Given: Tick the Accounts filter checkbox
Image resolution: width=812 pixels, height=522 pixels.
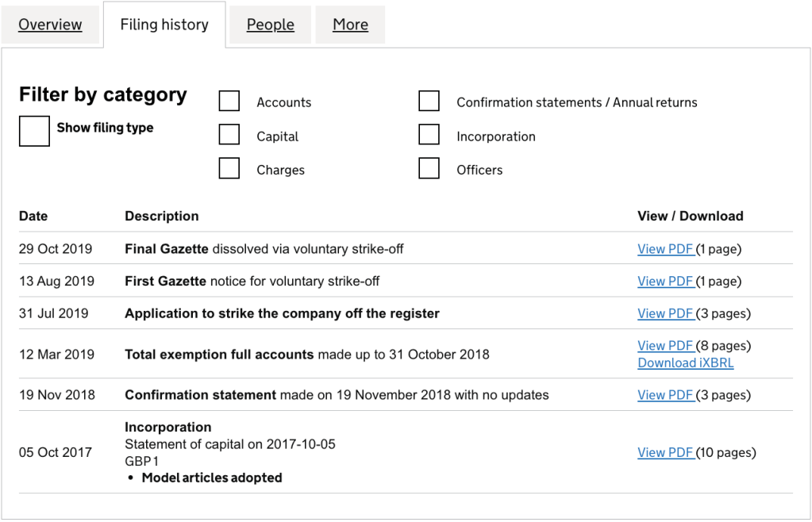Looking at the screenshot, I should 229,102.
